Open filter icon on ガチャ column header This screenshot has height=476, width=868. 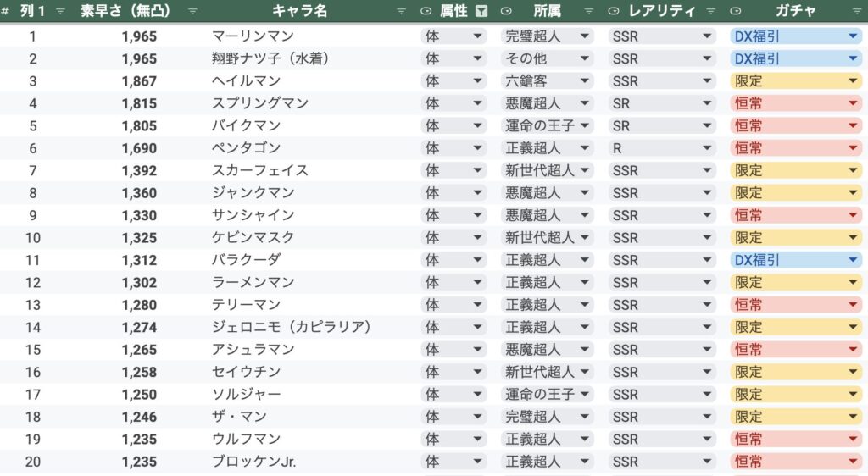[856, 11]
